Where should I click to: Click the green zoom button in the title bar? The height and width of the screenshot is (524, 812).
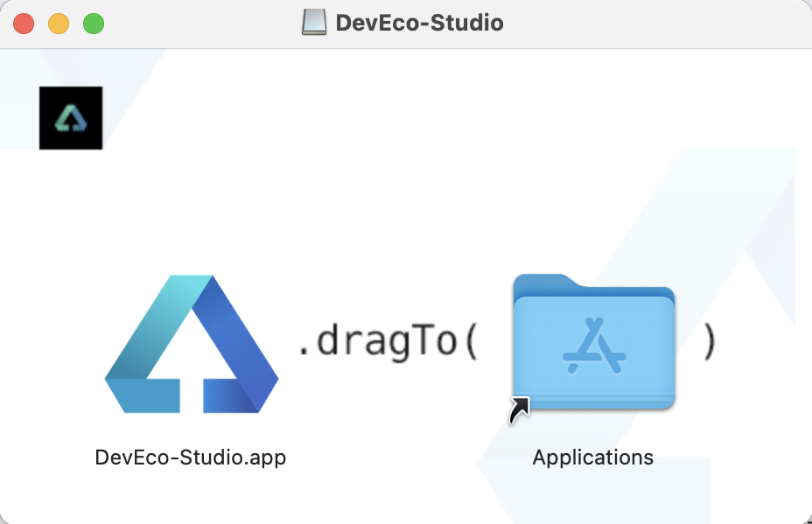point(93,23)
